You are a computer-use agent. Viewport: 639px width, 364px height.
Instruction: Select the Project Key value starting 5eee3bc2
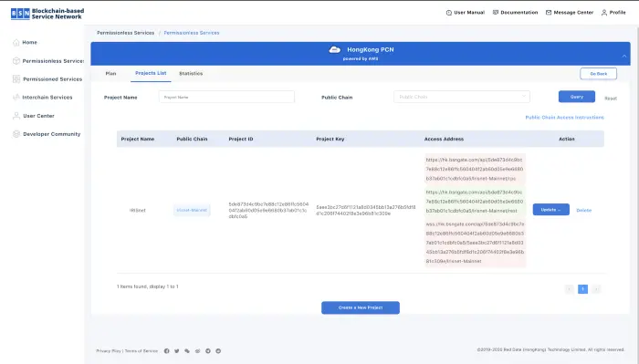coord(366,210)
